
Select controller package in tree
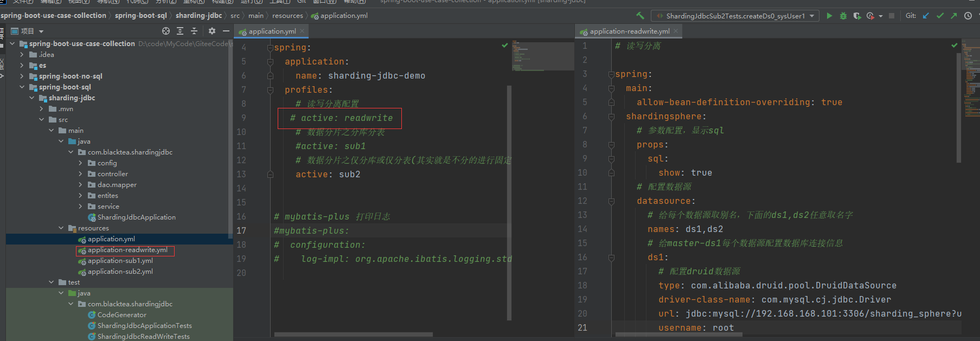pyautogui.click(x=113, y=174)
